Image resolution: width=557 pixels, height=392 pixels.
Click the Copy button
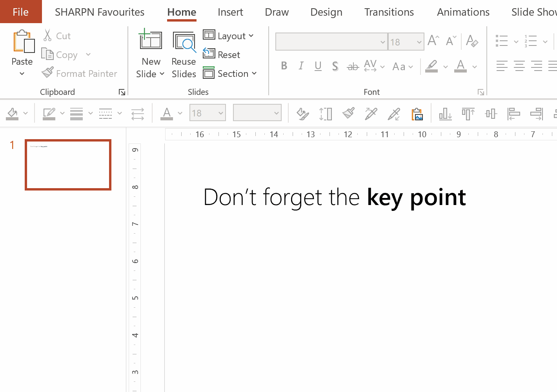(65, 54)
